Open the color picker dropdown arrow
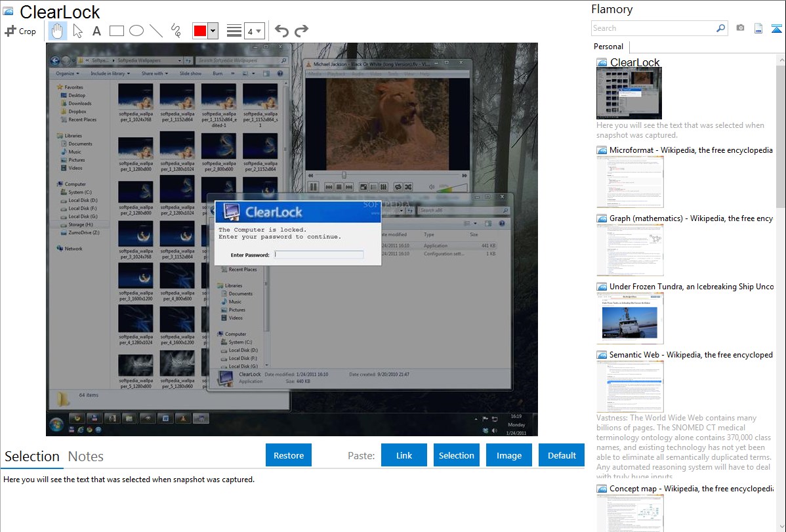 tap(213, 31)
